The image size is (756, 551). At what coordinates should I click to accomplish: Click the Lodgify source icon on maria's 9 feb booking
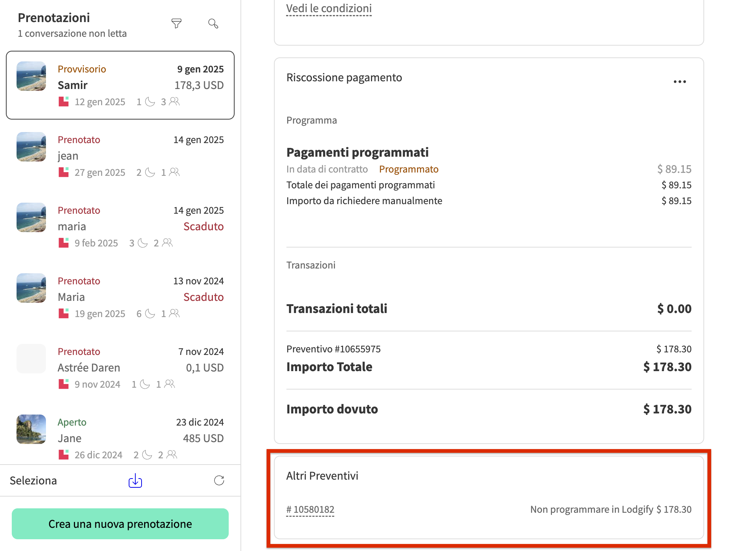click(64, 243)
